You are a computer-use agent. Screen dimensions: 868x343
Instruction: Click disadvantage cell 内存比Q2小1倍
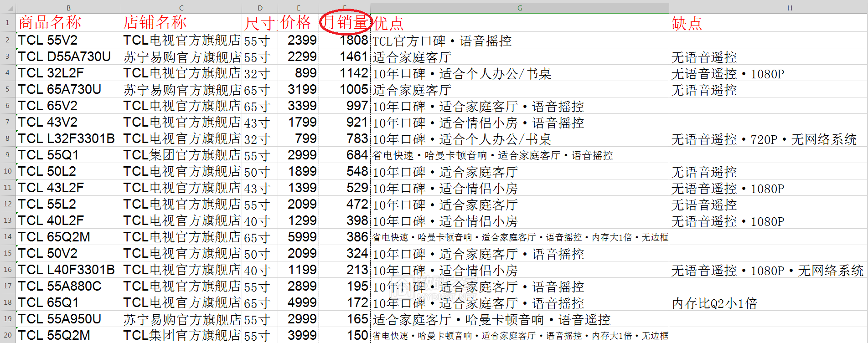tap(769, 302)
